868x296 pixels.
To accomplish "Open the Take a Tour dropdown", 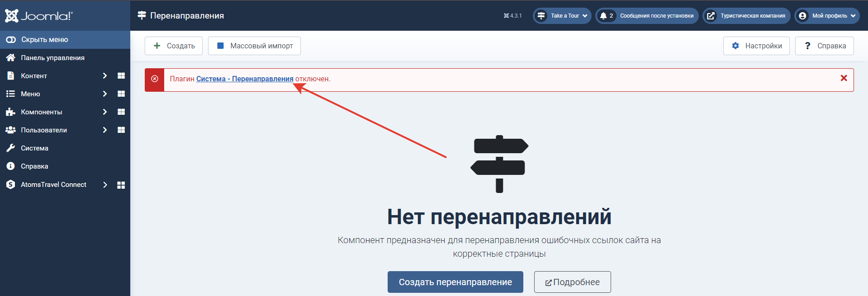I will coord(562,16).
